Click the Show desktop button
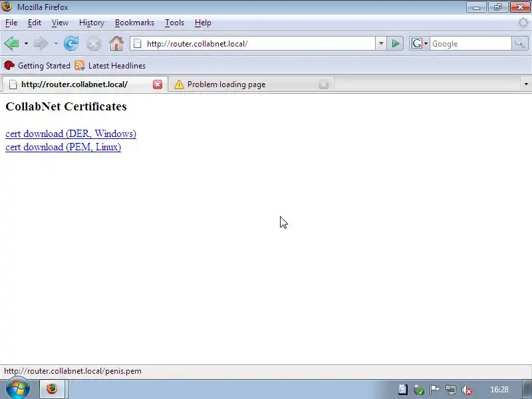 527,389
